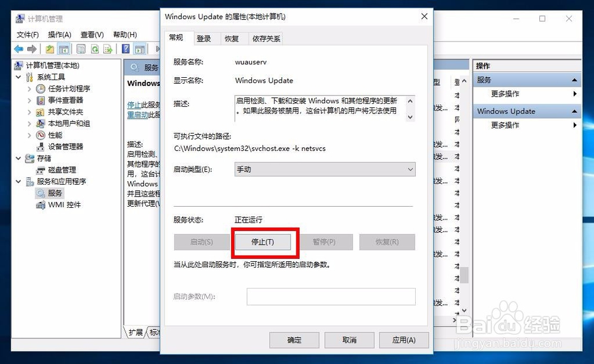Open the 启动类型 startup type dropdown
Viewport: 594px width, 364px height.
pyautogui.click(x=325, y=169)
